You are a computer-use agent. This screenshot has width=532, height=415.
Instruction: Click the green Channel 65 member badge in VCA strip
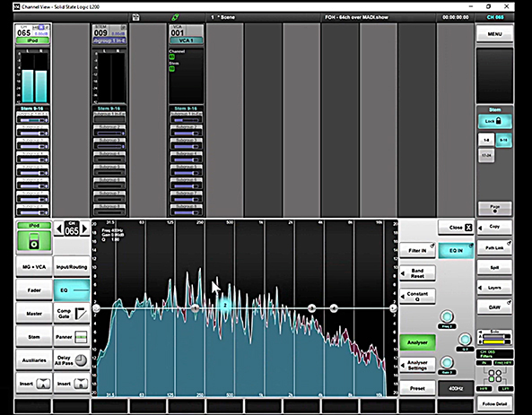coord(172,56)
